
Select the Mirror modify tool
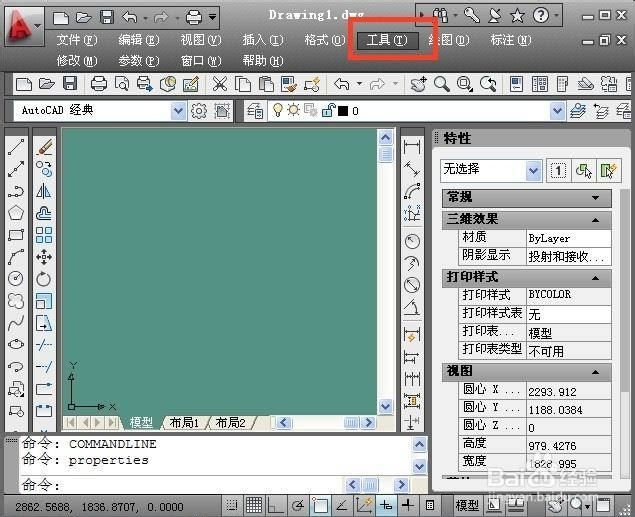(x=44, y=191)
